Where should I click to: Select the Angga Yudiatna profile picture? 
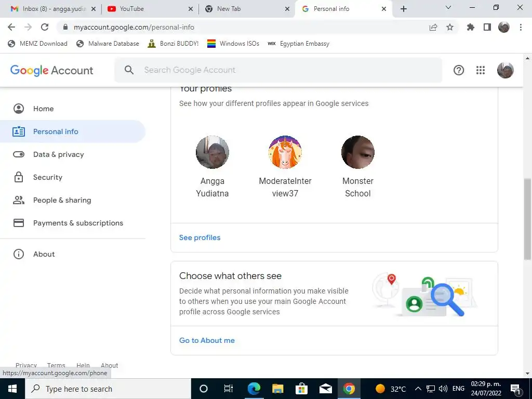(x=212, y=152)
